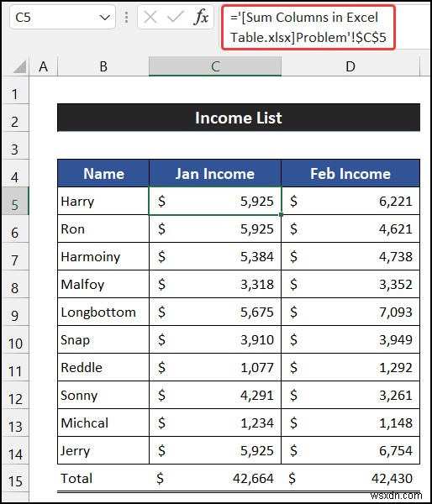Expand the Name Box dropdown arrow

coord(105,18)
